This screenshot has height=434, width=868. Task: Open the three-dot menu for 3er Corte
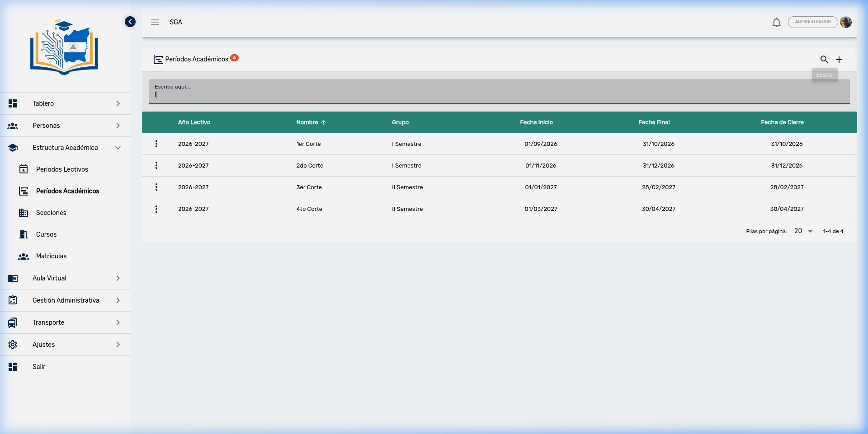click(156, 187)
